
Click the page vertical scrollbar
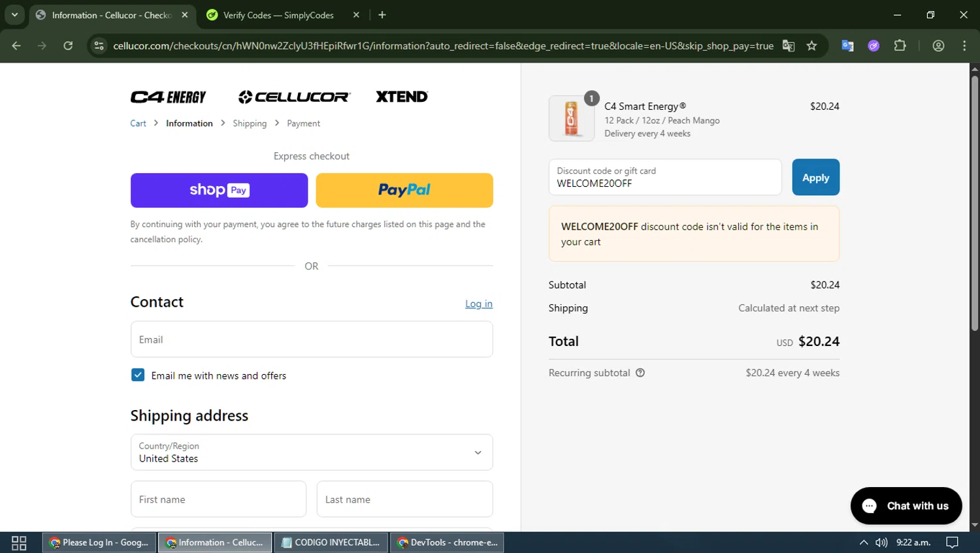[x=975, y=202]
